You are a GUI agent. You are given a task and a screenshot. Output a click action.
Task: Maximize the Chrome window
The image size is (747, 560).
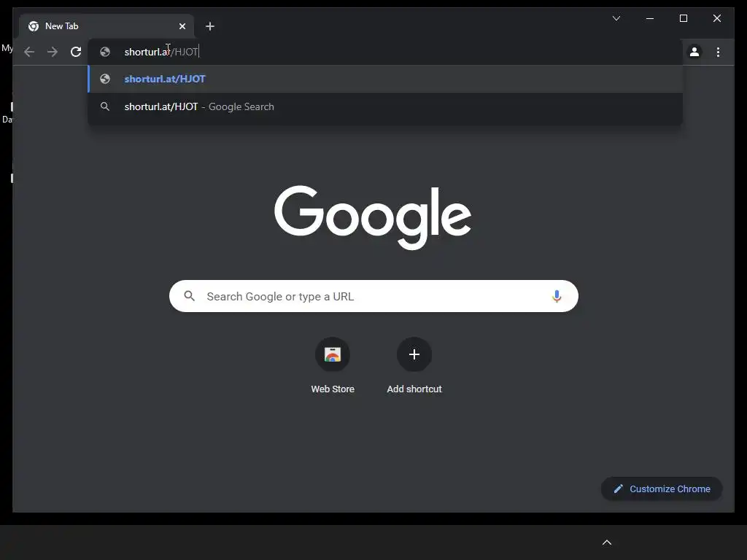[683, 18]
